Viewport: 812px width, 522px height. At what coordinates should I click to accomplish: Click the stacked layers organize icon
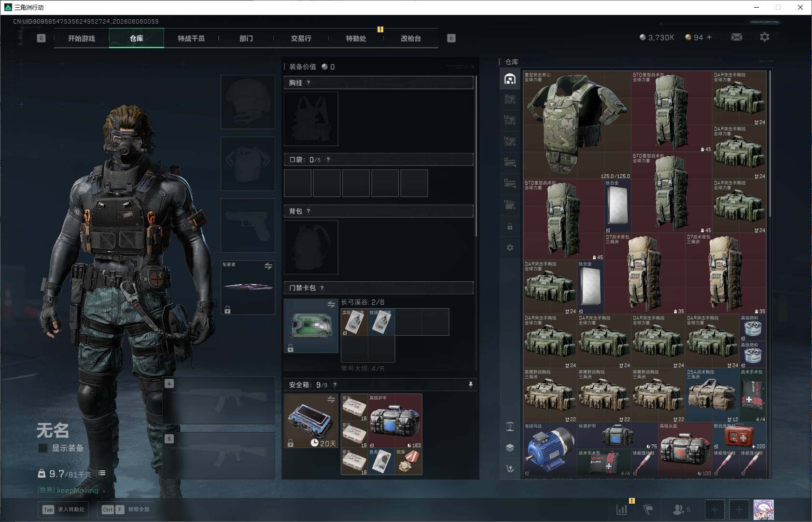pos(510,447)
